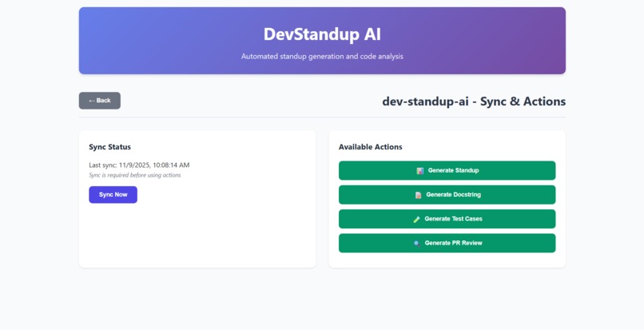Run Generate Docstring action
Image resolution: width=644 pixels, height=330 pixels.
tap(447, 195)
